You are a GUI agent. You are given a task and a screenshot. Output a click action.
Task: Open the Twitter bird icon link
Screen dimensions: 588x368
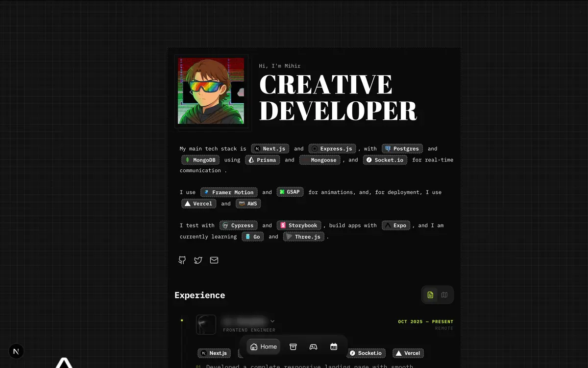(198, 260)
